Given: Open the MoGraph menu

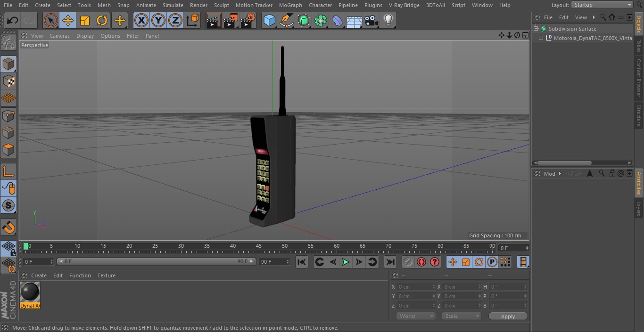Looking at the screenshot, I should 290,5.
